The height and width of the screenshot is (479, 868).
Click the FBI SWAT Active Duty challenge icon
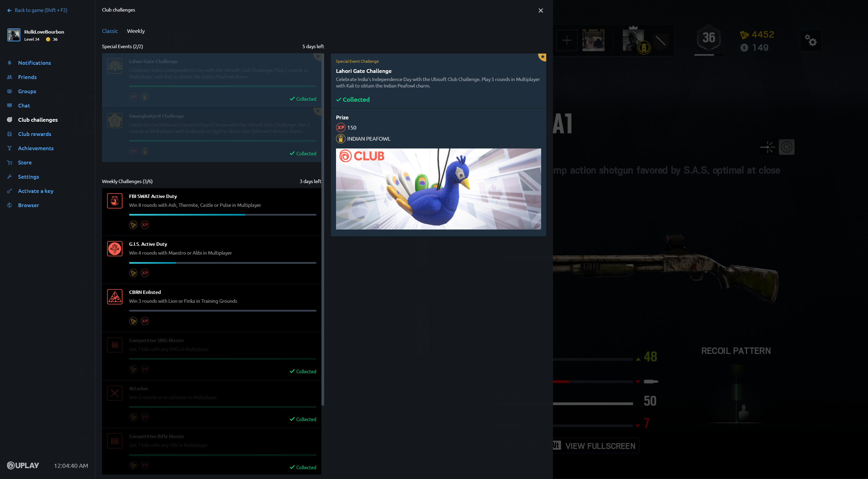tap(115, 201)
